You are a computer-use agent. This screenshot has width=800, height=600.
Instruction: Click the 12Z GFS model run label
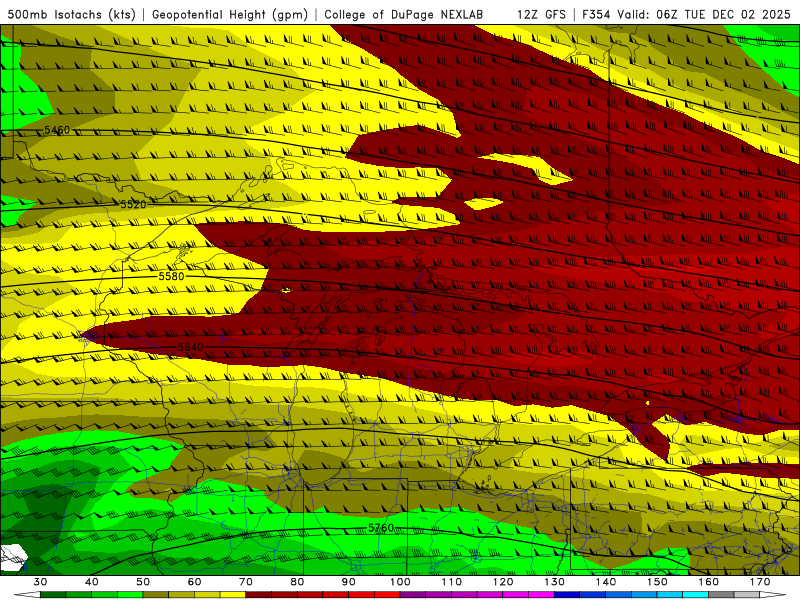[541, 14]
